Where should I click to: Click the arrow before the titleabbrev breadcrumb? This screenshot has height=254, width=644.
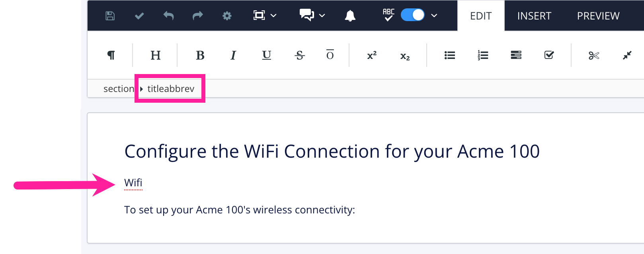(x=141, y=89)
